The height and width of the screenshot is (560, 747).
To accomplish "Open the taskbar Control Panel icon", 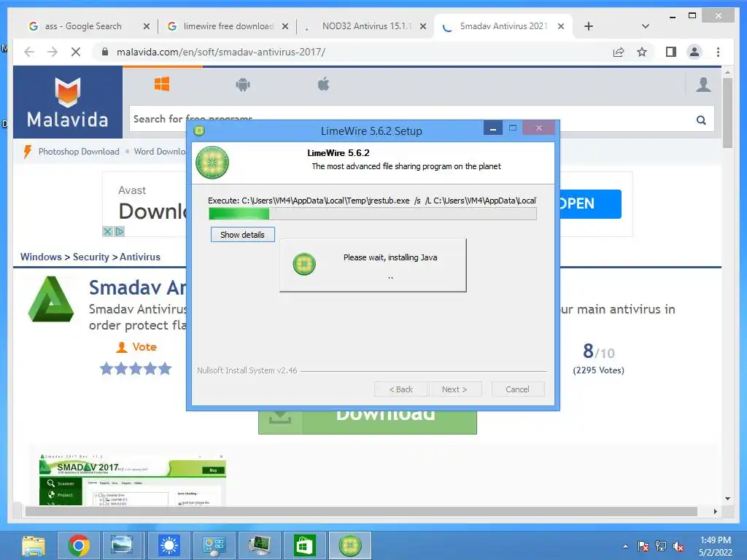I will (x=214, y=545).
